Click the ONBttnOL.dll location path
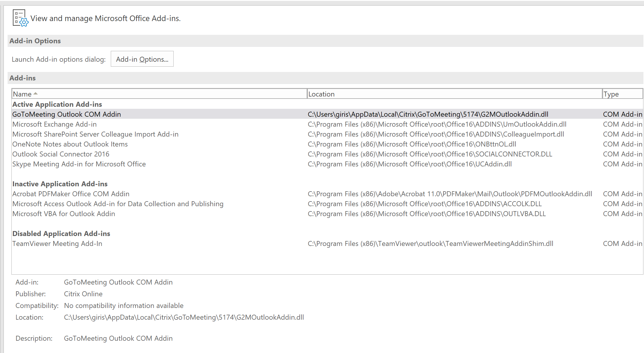Image resolution: width=644 pixels, height=353 pixels. [412, 144]
